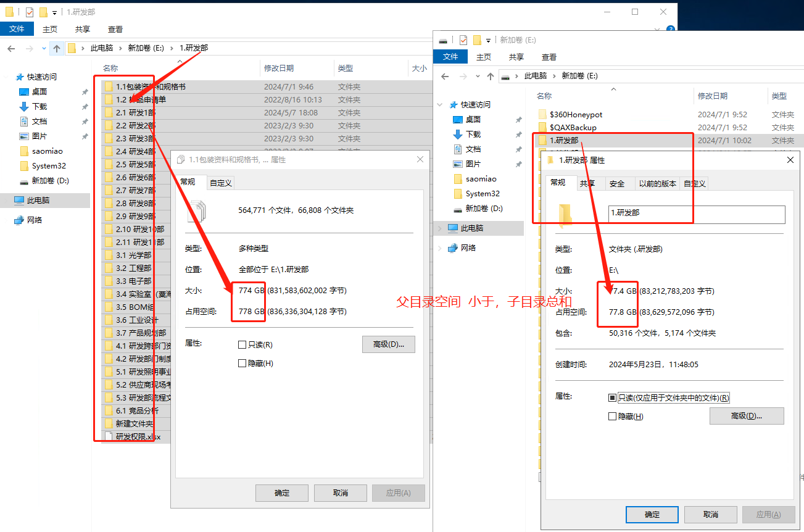The image size is (804, 532).
Task: Click Back arrow in right Explorer window
Action: click(x=445, y=76)
